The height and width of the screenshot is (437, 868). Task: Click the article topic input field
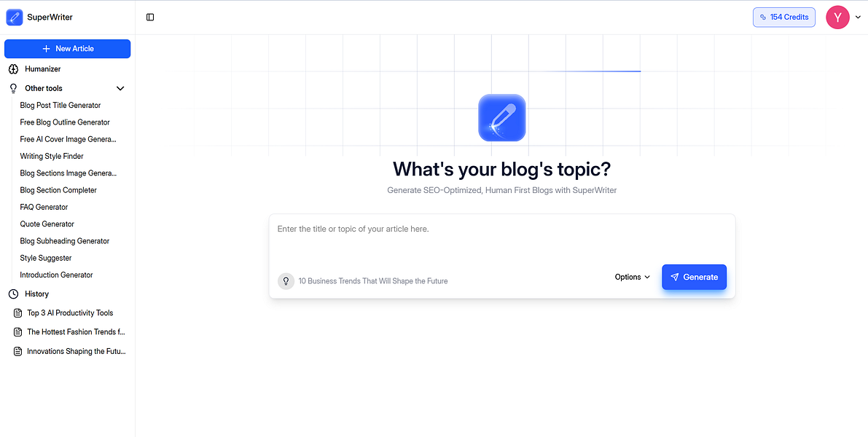pyautogui.click(x=501, y=237)
